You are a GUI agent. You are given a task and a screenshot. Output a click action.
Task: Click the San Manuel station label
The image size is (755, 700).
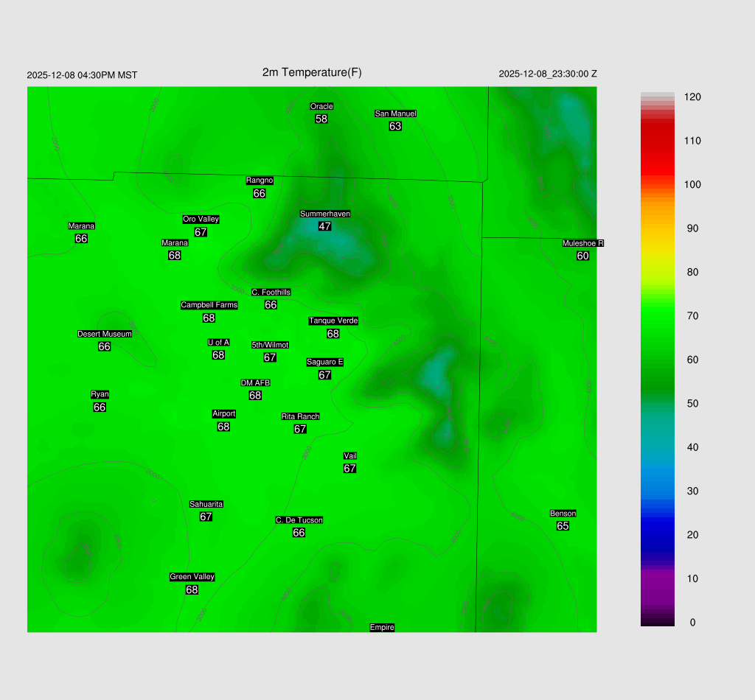click(395, 113)
